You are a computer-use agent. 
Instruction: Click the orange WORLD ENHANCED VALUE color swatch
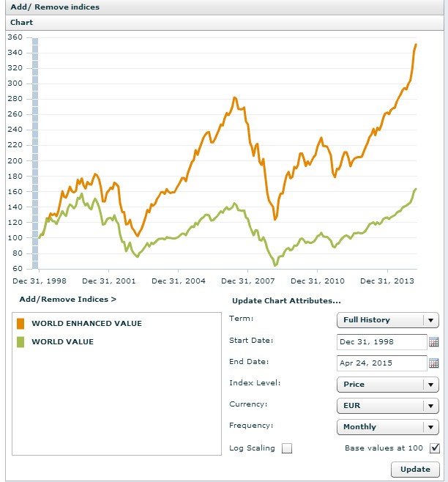coord(20,323)
